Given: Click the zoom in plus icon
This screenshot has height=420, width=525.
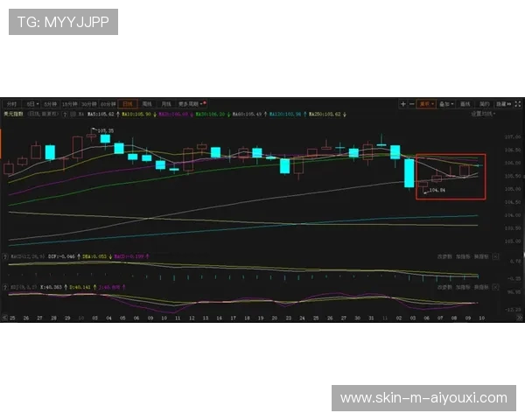Looking at the screenshot, I should click(x=403, y=103).
